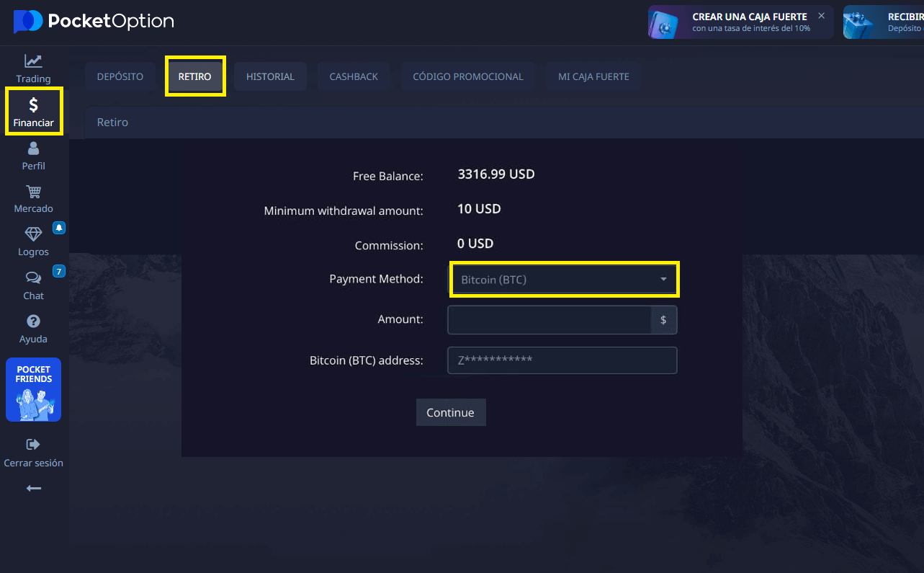924x573 pixels.
Task: Click the Retiro section header text
Action: pos(112,123)
